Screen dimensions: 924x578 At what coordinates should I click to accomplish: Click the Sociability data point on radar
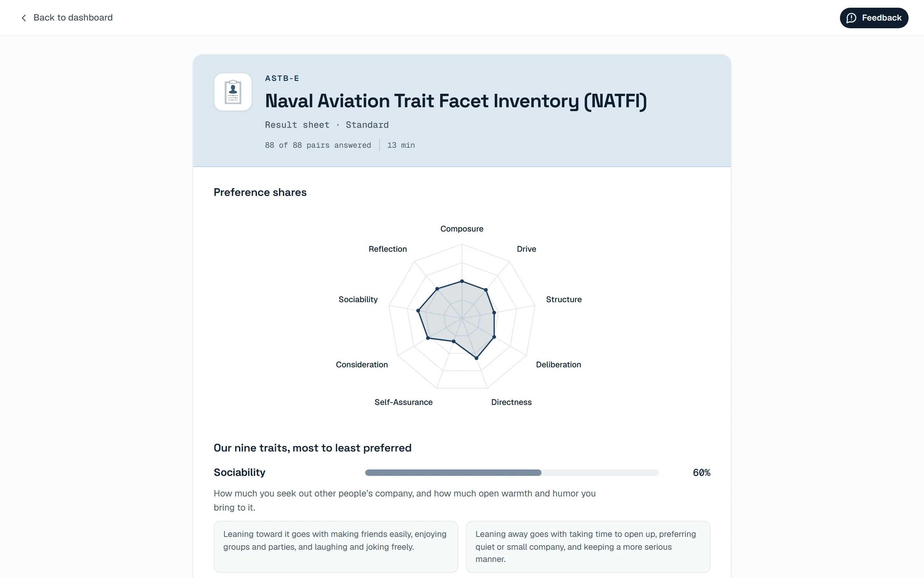(418, 311)
